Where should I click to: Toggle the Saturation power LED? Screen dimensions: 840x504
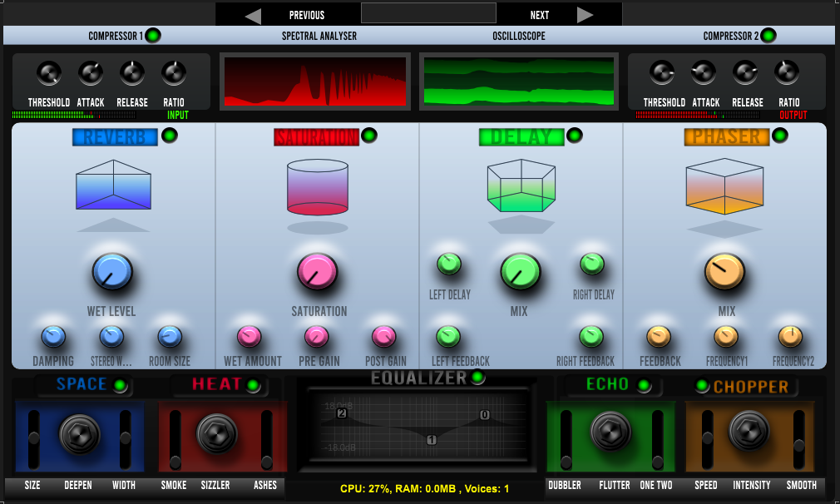(x=369, y=136)
